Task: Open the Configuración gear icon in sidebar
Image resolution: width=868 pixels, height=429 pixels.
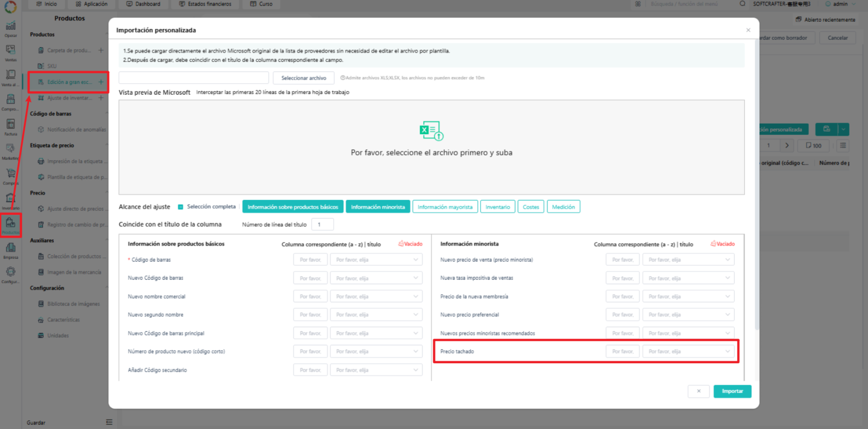Action: (10, 274)
